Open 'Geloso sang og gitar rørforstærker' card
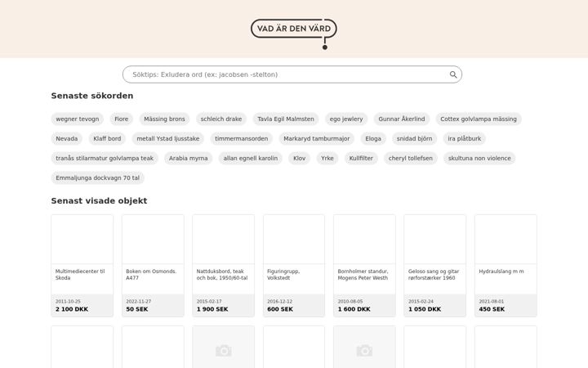The height and width of the screenshot is (368, 588). [435, 266]
